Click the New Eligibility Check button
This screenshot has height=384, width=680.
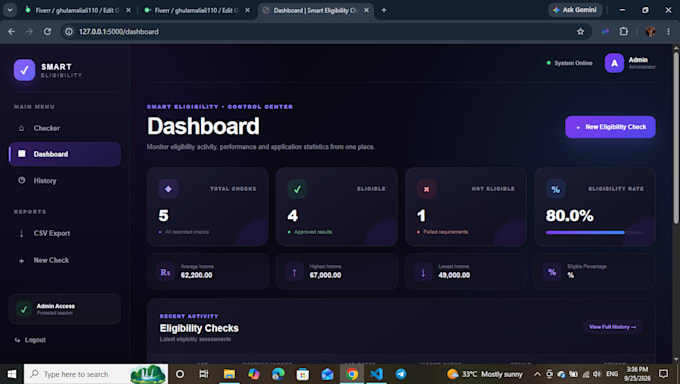(610, 127)
